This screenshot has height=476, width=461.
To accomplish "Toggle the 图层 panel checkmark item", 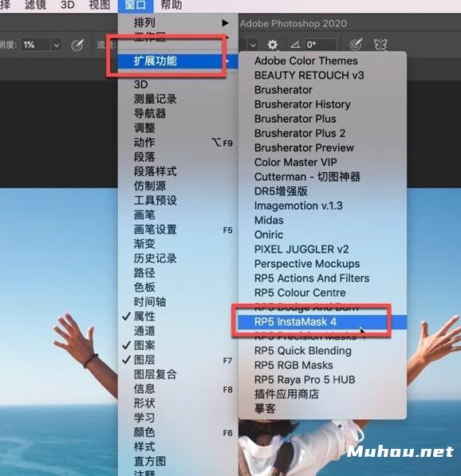I will tap(178, 360).
